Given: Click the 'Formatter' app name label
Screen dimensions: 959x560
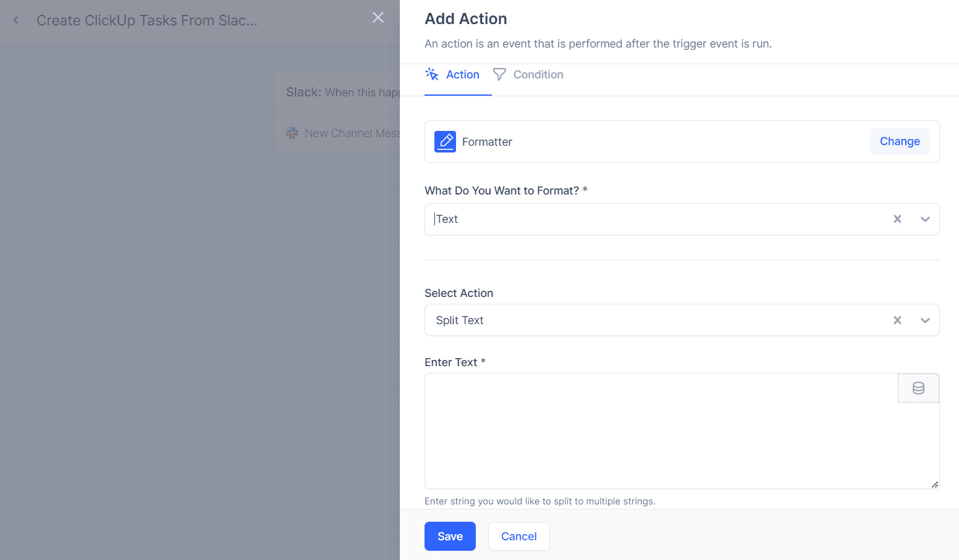Looking at the screenshot, I should 487,142.
